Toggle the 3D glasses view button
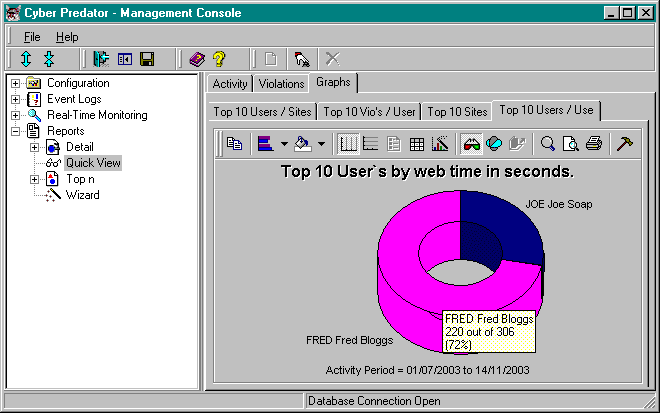660x413 pixels. [471, 144]
